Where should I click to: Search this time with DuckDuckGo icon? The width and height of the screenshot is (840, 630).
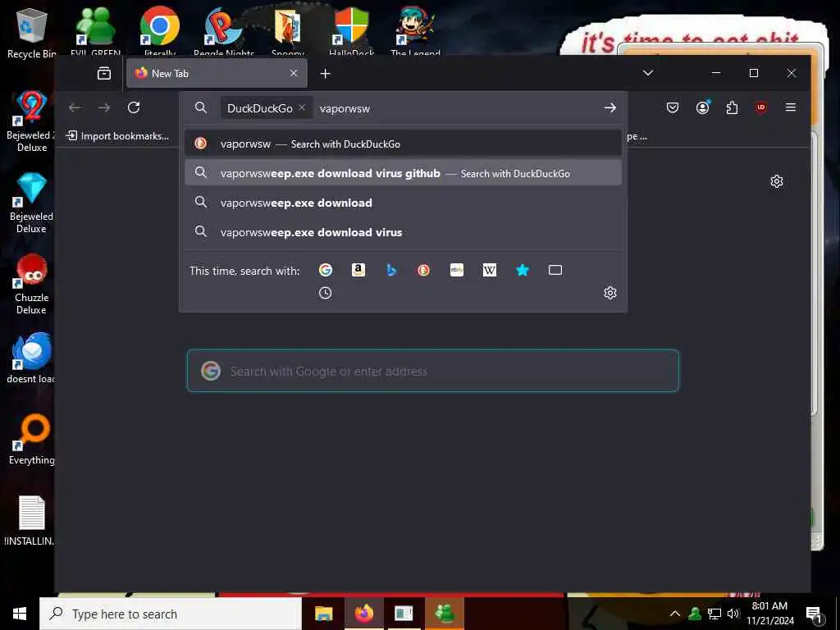click(424, 270)
